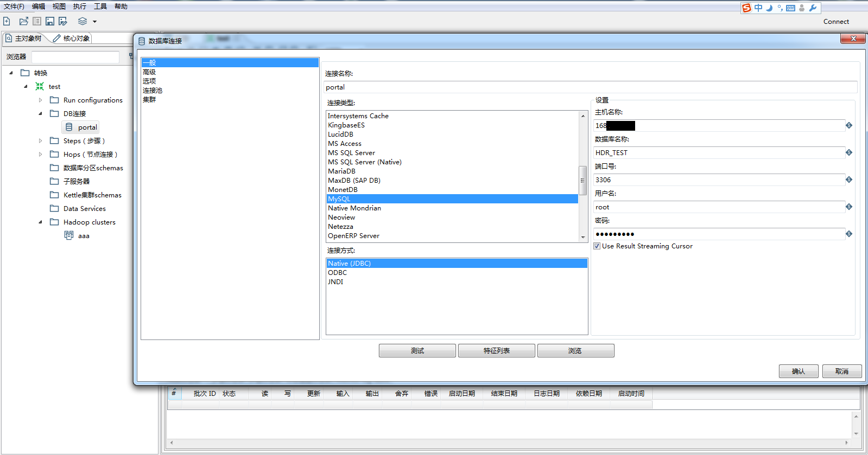This screenshot has height=455, width=868.
Task: Switch to the 主对象树 tab
Action: [x=24, y=39]
